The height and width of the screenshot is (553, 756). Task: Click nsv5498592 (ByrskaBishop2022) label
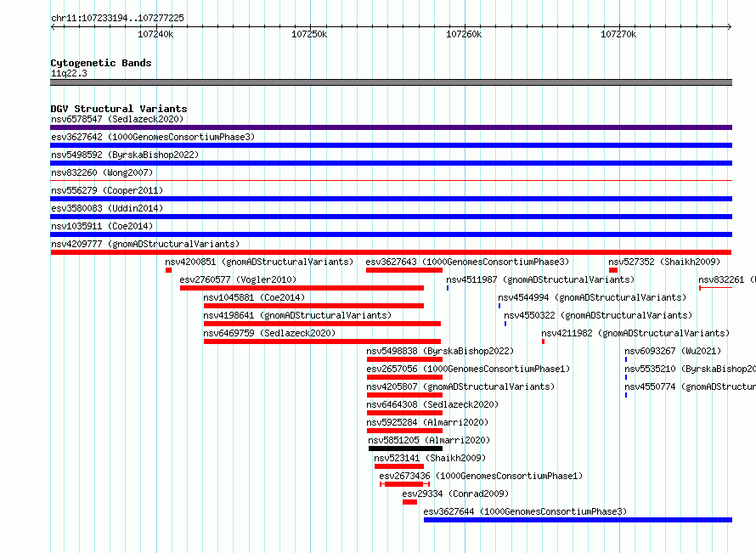point(125,155)
